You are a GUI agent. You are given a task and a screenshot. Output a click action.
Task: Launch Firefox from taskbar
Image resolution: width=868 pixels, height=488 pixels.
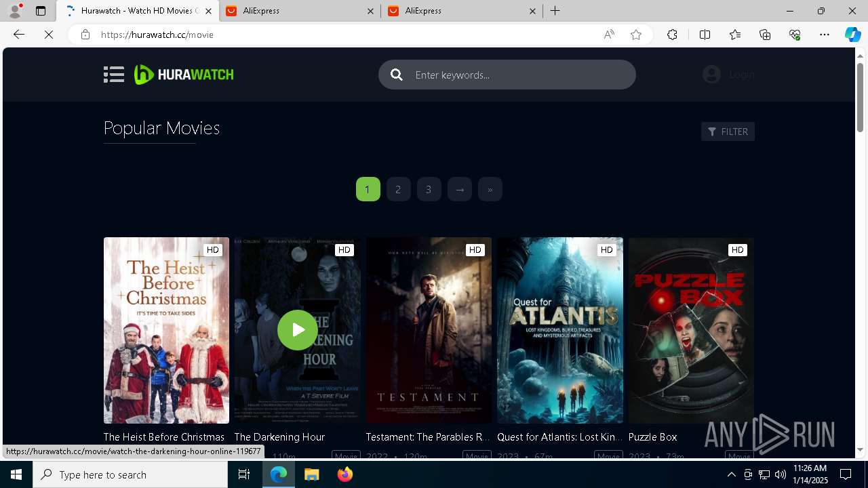coord(344,474)
